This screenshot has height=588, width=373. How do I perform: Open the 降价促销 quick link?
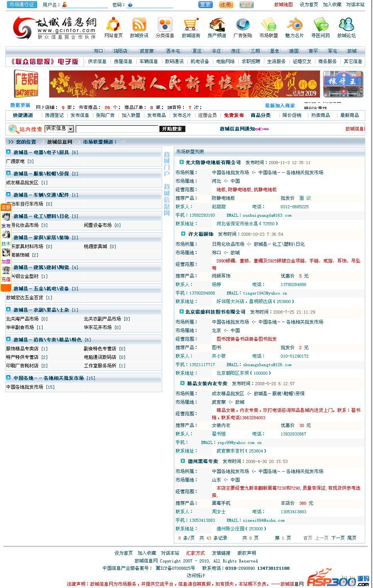point(292,115)
